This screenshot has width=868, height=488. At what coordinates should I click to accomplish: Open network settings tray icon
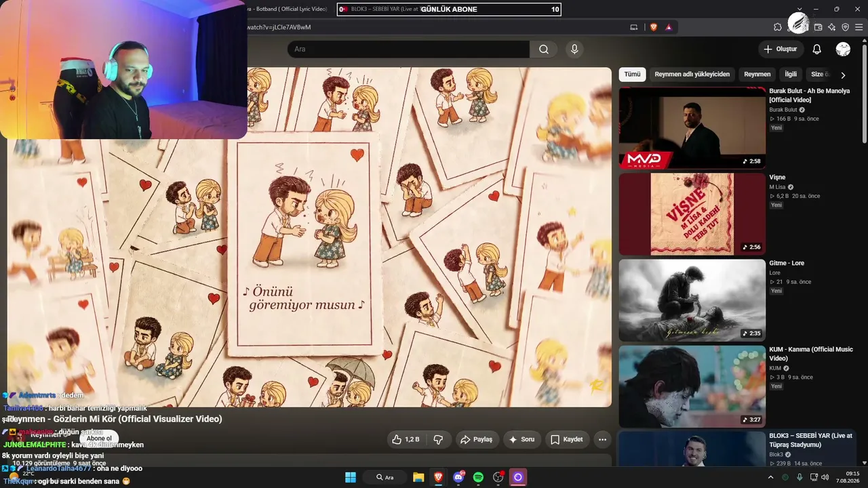[x=814, y=477]
